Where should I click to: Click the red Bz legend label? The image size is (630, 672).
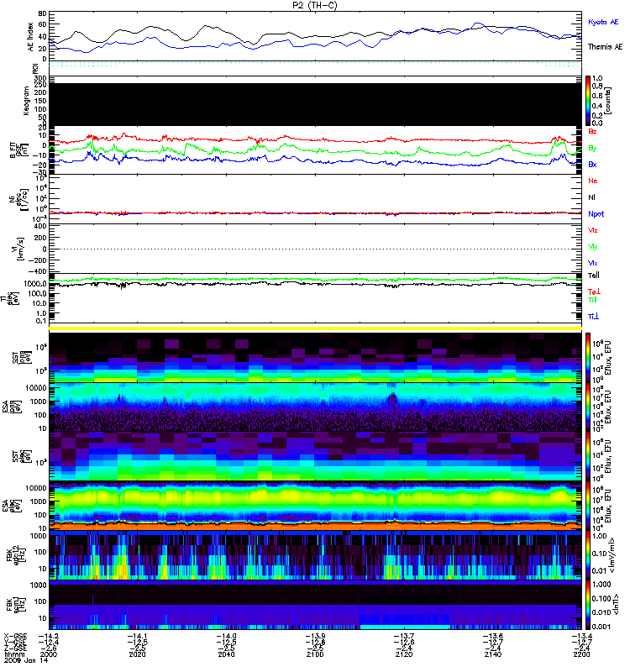point(592,131)
